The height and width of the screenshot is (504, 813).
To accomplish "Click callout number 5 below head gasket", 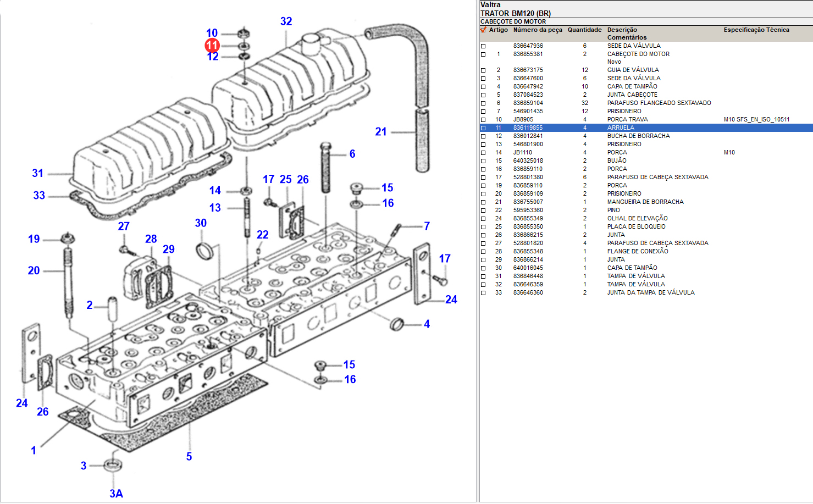I will (x=189, y=457).
